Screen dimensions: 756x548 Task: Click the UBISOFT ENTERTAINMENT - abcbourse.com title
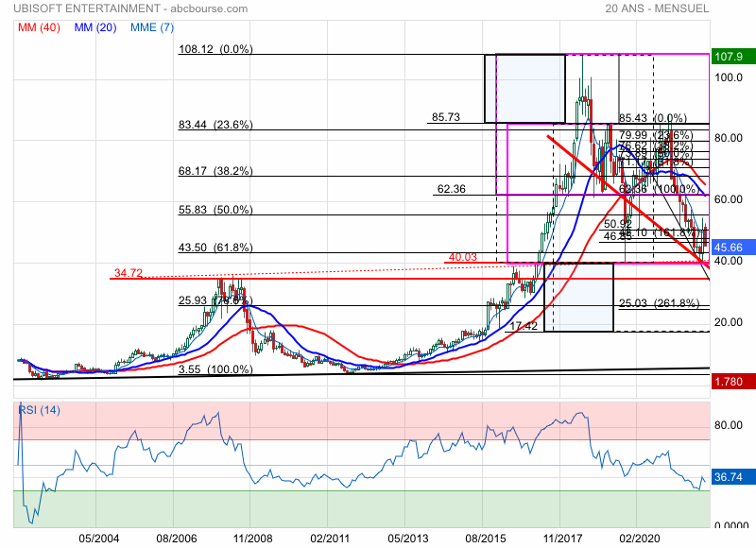tap(130, 9)
